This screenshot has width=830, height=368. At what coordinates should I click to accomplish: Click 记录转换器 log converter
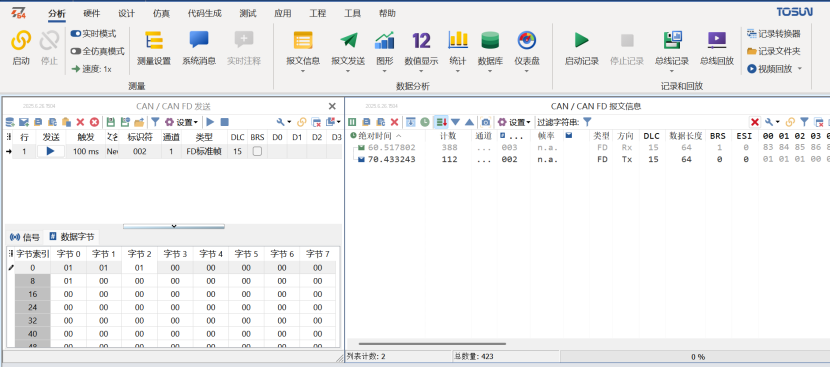(x=773, y=34)
